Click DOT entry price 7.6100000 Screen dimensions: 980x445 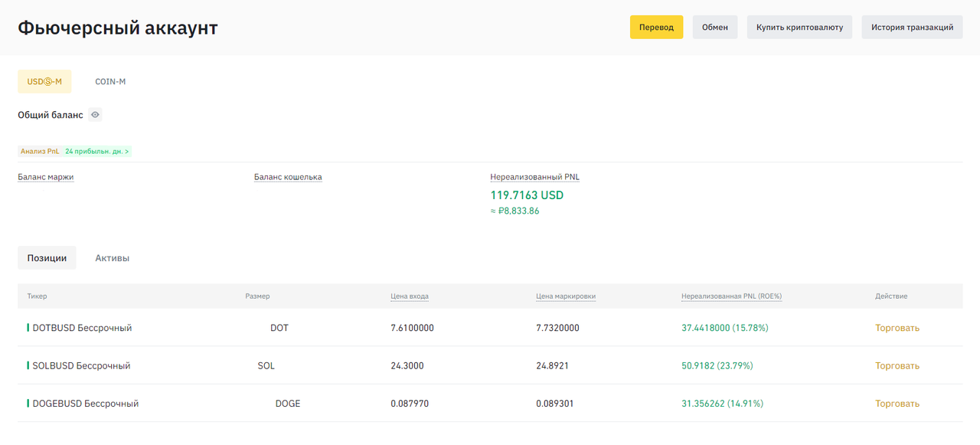pos(412,328)
